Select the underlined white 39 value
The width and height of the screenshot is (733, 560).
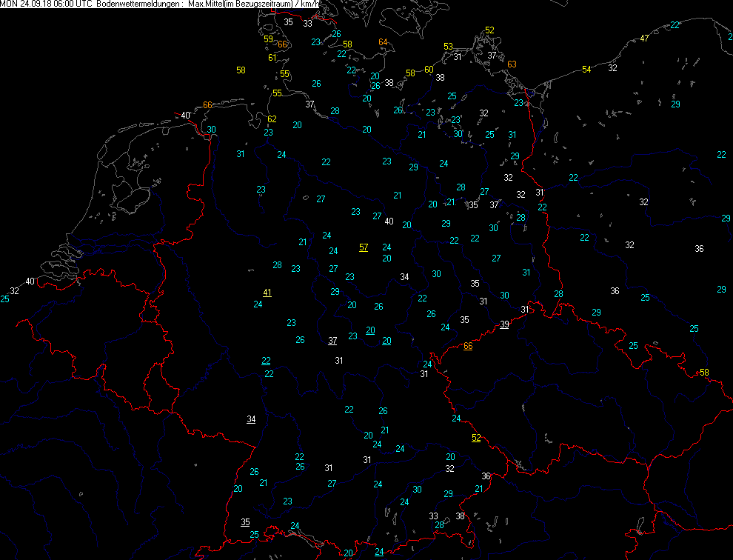[x=504, y=324]
